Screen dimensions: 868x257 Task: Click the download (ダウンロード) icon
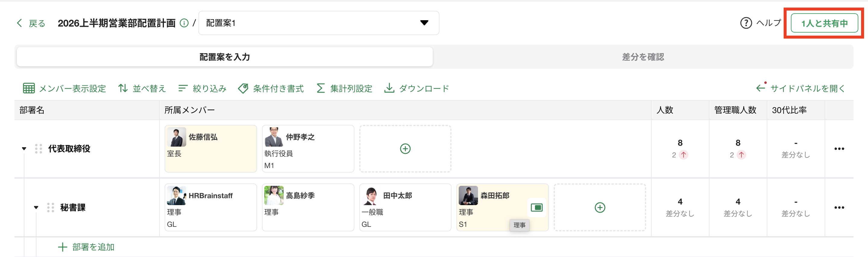[389, 88]
